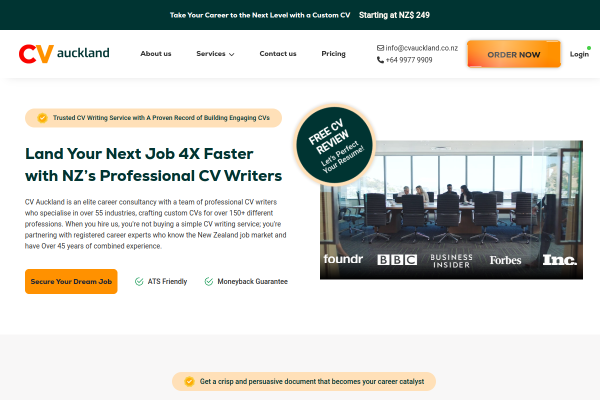Click the phone handset icon
Viewport: 600px width, 400px height.
[380, 60]
